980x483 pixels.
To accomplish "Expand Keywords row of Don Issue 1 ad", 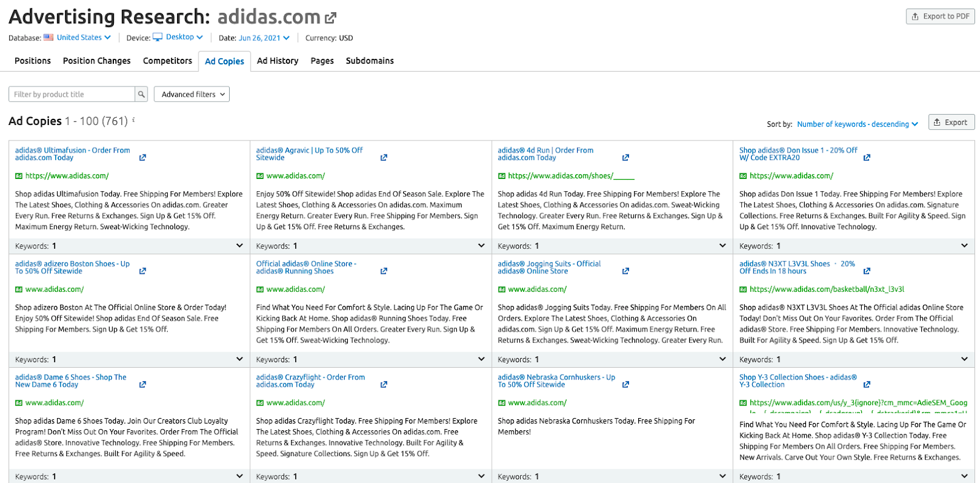I will [x=965, y=246].
